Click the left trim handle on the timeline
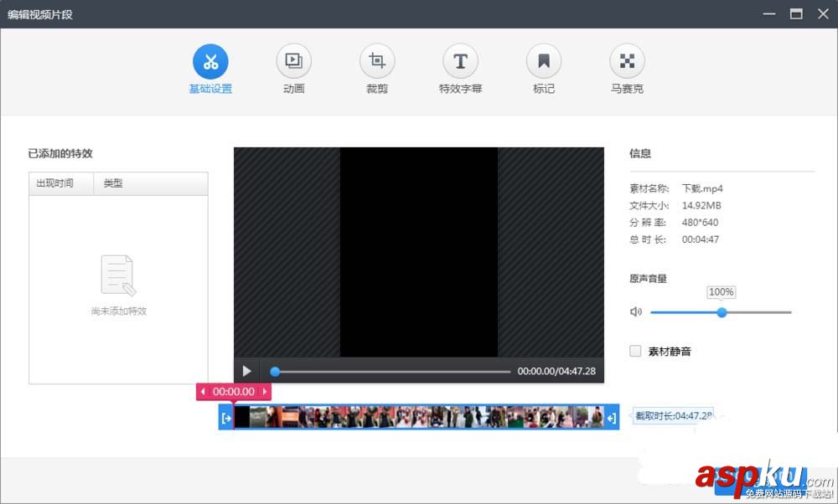Image resolution: width=838 pixels, height=504 pixels. coord(225,416)
